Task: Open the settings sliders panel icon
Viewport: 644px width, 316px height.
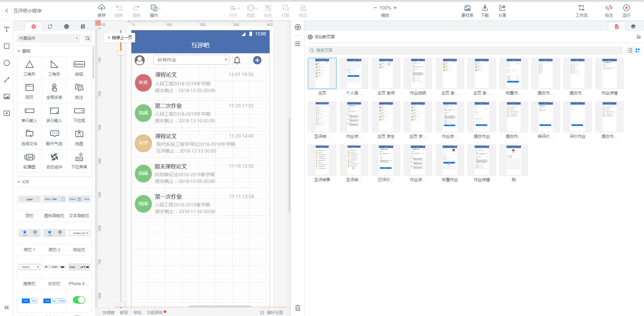Action: click(x=298, y=44)
